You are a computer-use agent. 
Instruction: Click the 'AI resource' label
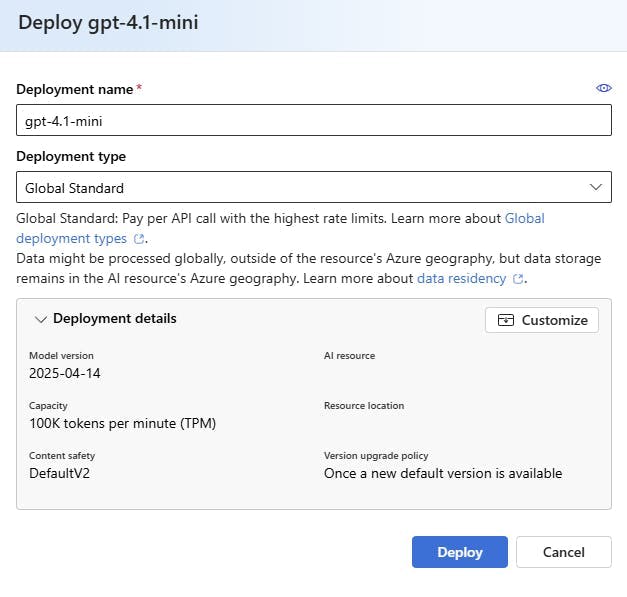pyautogui.click(x=349, y=355)
